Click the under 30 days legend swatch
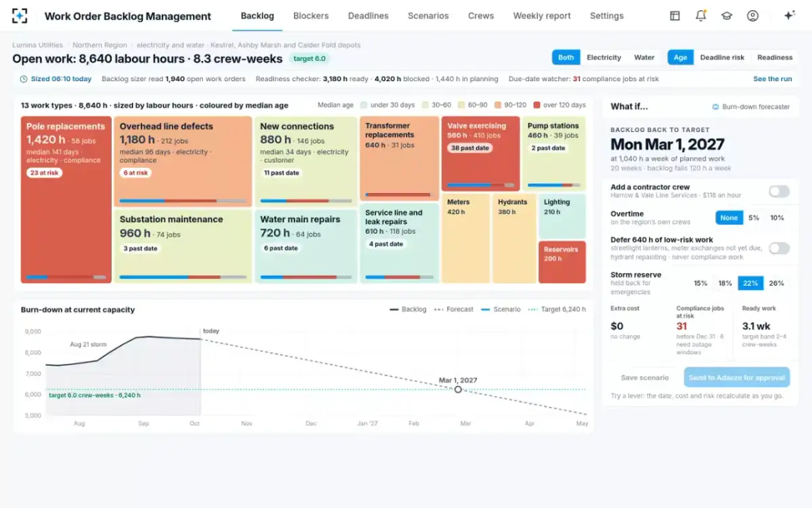812x508 pixels. [364, 105]
